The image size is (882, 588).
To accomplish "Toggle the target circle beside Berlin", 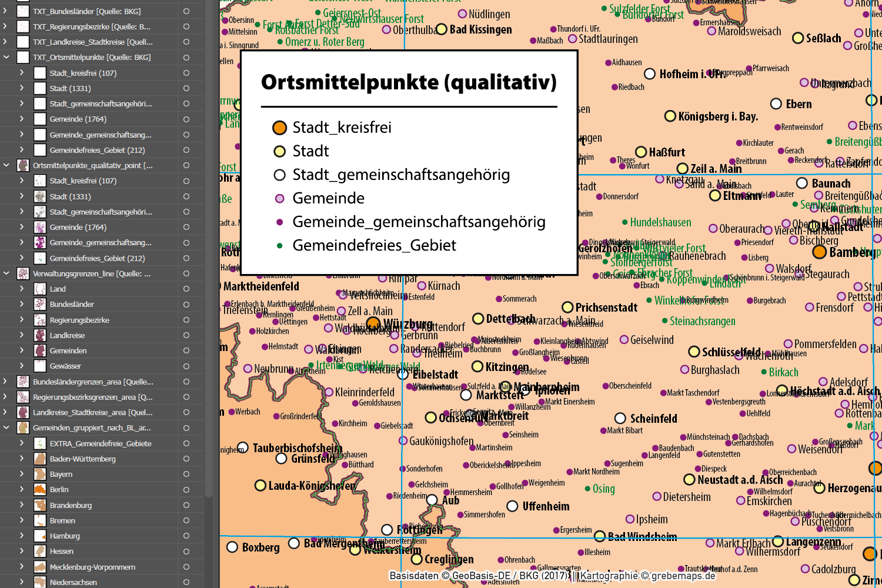I will click(186, 489).
